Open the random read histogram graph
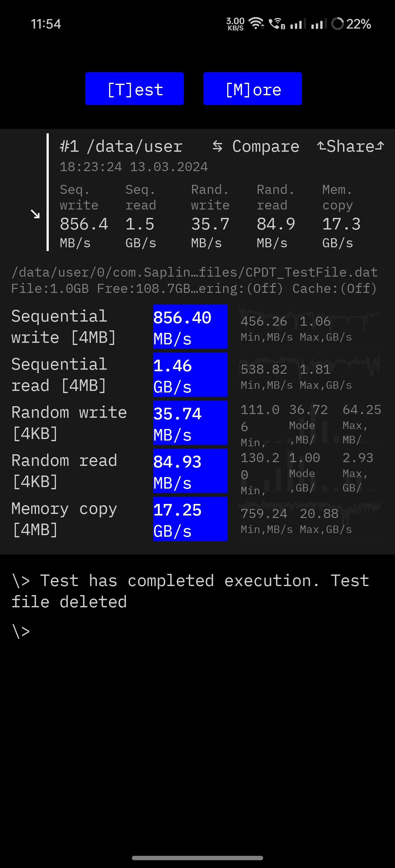The width and height of the screenshot is (395, 868). pos(309,471)
